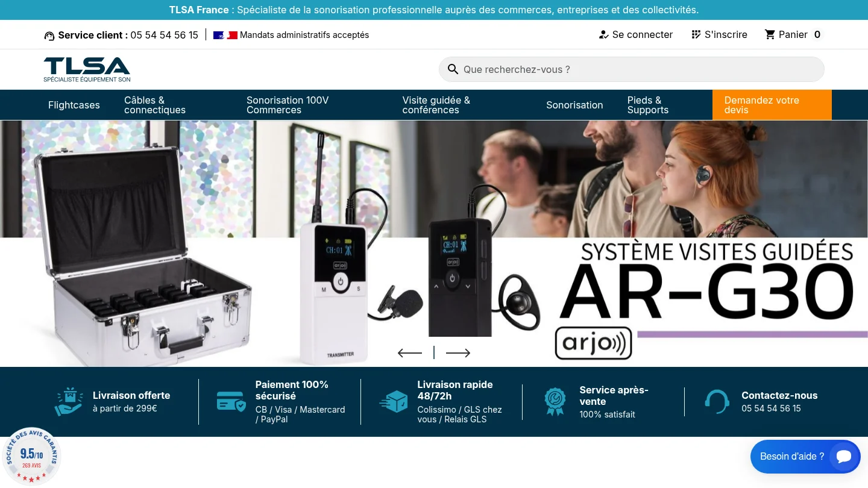The height and width of the screenshot is (488, 868).
Task: Click Service client phone number 05 54 54 56 15
Action: pos(164,35)
